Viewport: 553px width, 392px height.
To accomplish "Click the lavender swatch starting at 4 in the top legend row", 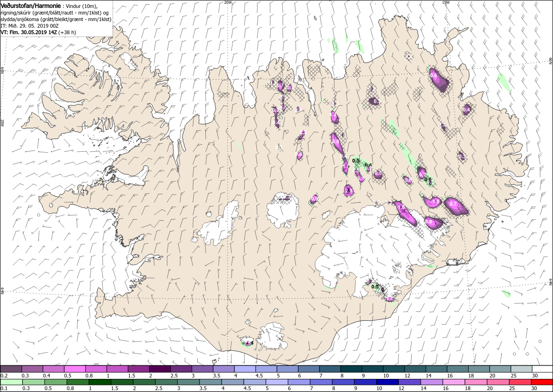I will (245, 369).
